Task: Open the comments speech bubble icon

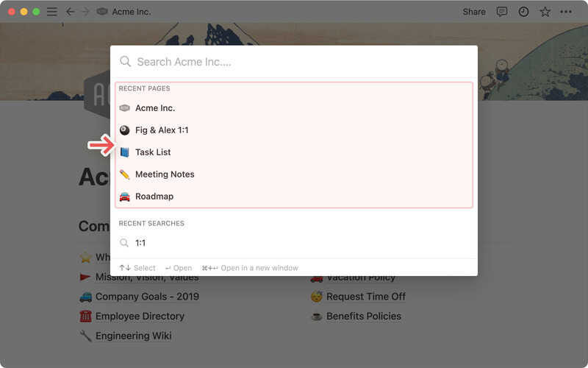Action: (x=502, y=12)
